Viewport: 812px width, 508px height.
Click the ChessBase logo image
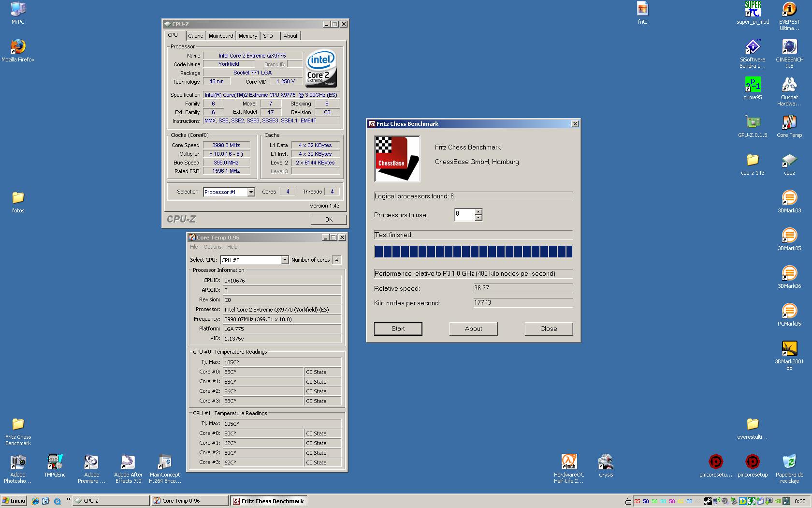397,159
